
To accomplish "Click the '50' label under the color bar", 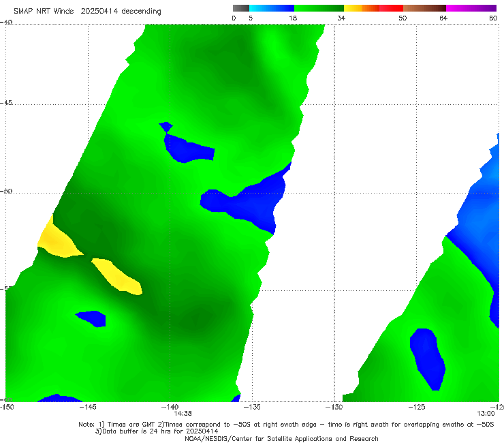I will tap(403, 18).
